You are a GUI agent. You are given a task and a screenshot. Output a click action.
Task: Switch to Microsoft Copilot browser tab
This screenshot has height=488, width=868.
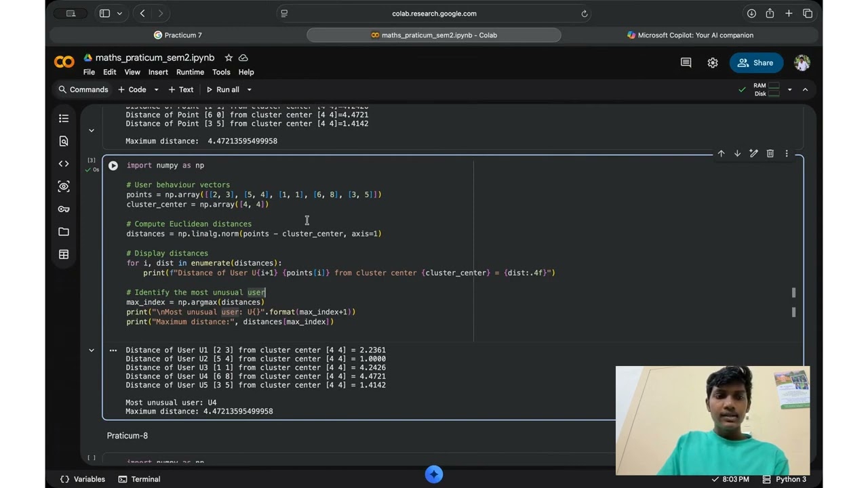(690, 35)
